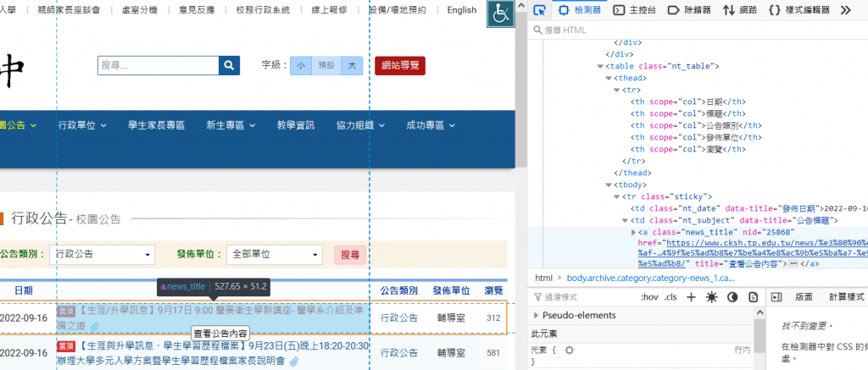Viewport: 868px width, 370px height.
Task: Expand the 行政單位 navigation menu
Action: [82, 125]
